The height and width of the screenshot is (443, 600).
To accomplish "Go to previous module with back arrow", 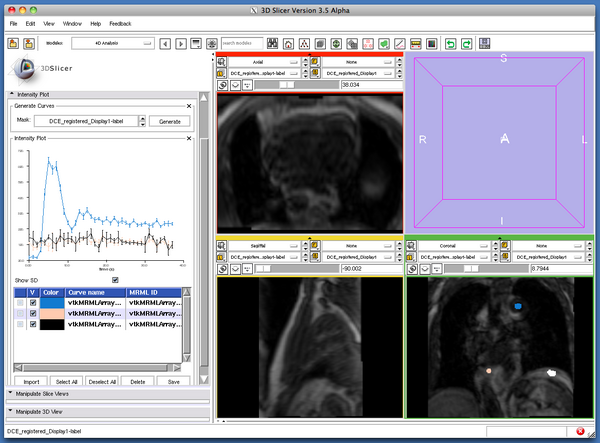I will click(167, 44).
